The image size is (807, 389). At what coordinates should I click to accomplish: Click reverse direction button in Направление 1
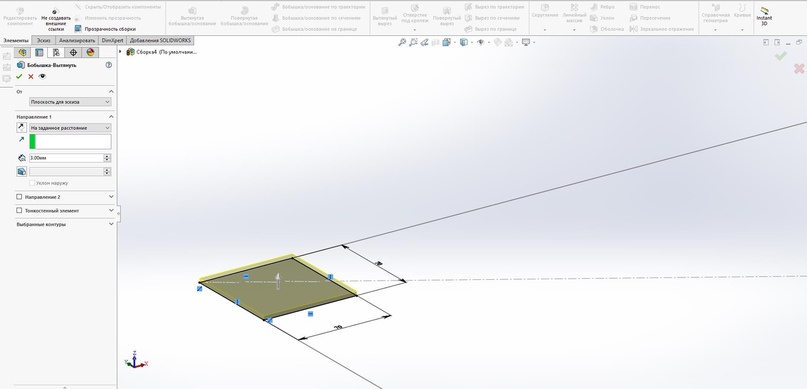(x=22, y=128)
